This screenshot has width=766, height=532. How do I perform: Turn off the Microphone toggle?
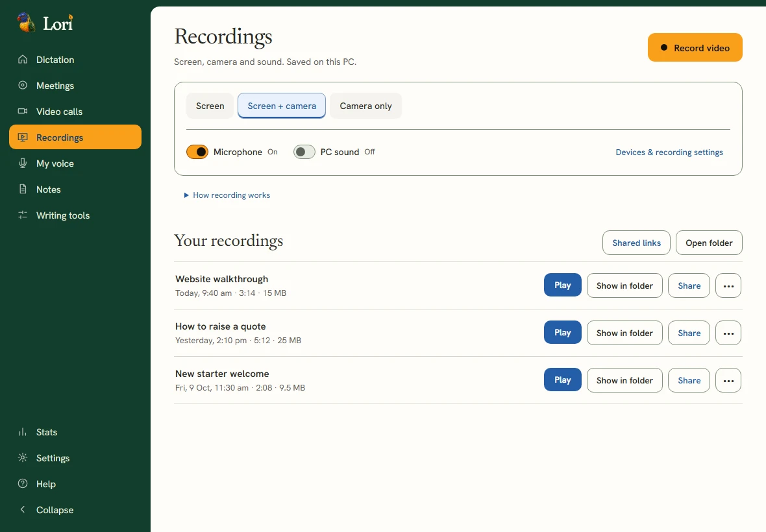point(197,152)
